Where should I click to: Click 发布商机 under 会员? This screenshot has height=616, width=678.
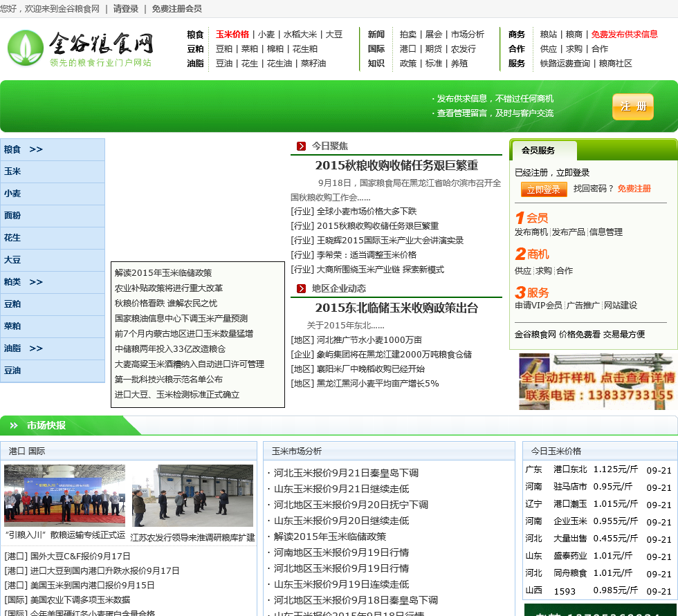coord(531,232)
